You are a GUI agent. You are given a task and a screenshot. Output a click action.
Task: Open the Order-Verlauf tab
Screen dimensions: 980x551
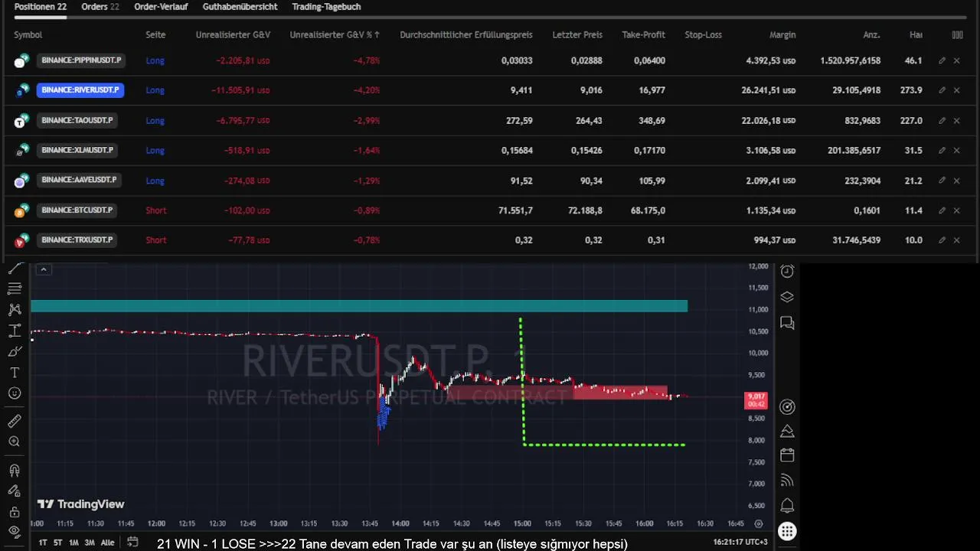pos(160,7)
